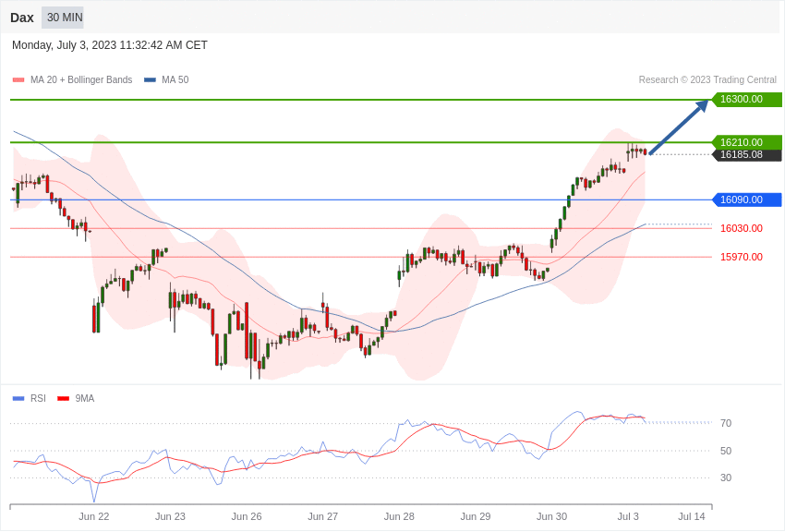Click the Research © 2023 Trading Central credit

(x=707, y=79)
